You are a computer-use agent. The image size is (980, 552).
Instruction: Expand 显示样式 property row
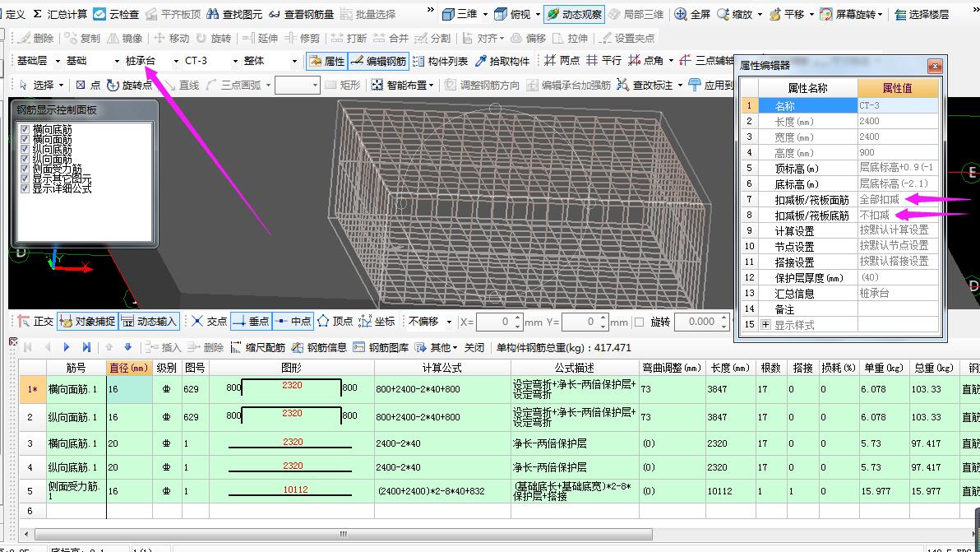(765, 325)
